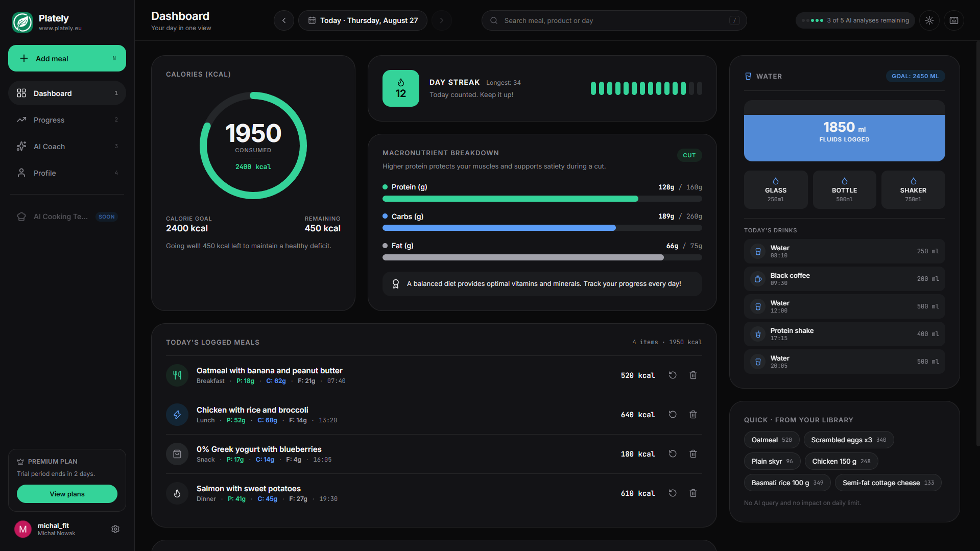Click the Carbs progress bar
Viewport: 980px width, 551px height.
[542, 228]
